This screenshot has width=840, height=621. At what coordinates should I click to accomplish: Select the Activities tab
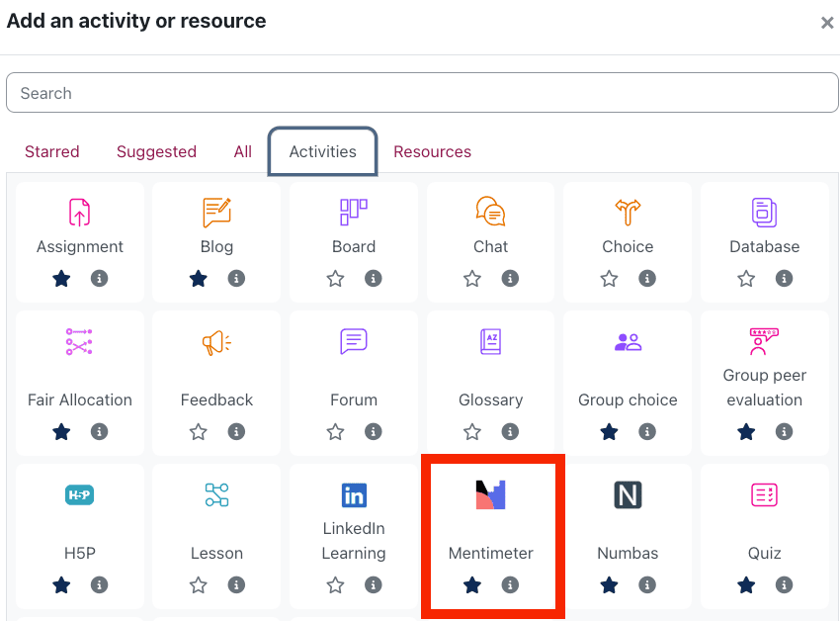click(323, 151)
